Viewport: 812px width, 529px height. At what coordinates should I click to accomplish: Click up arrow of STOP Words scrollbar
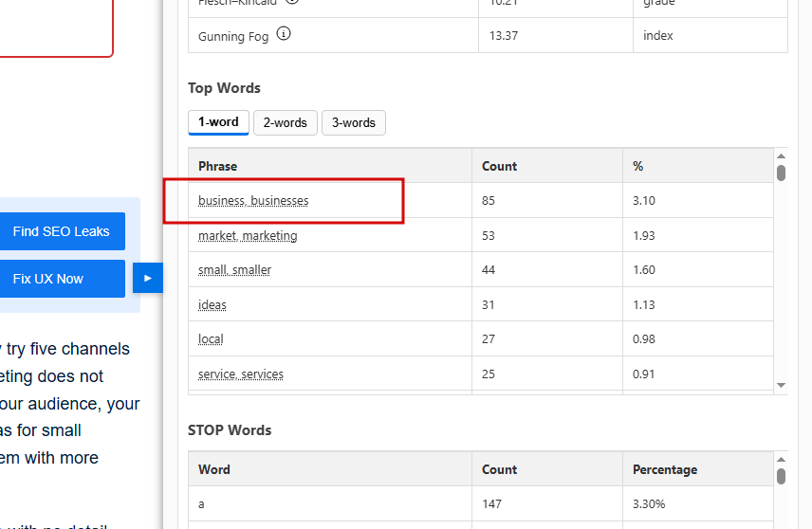pyautogui.click(x=781, y=460)
